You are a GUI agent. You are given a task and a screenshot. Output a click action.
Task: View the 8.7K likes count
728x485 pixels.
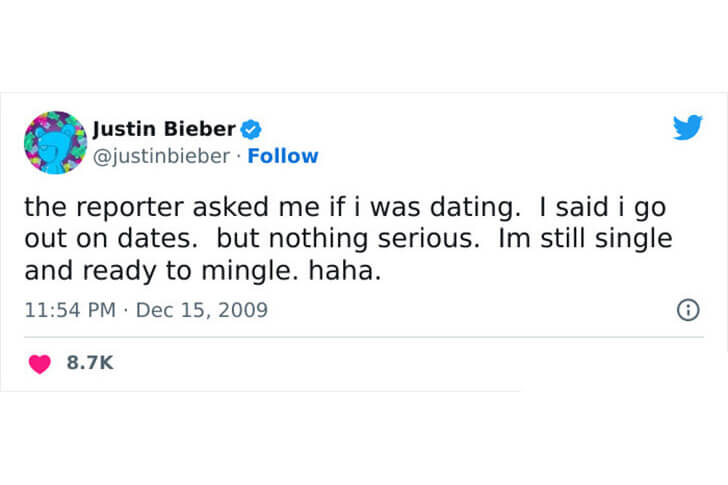[90, 363]
